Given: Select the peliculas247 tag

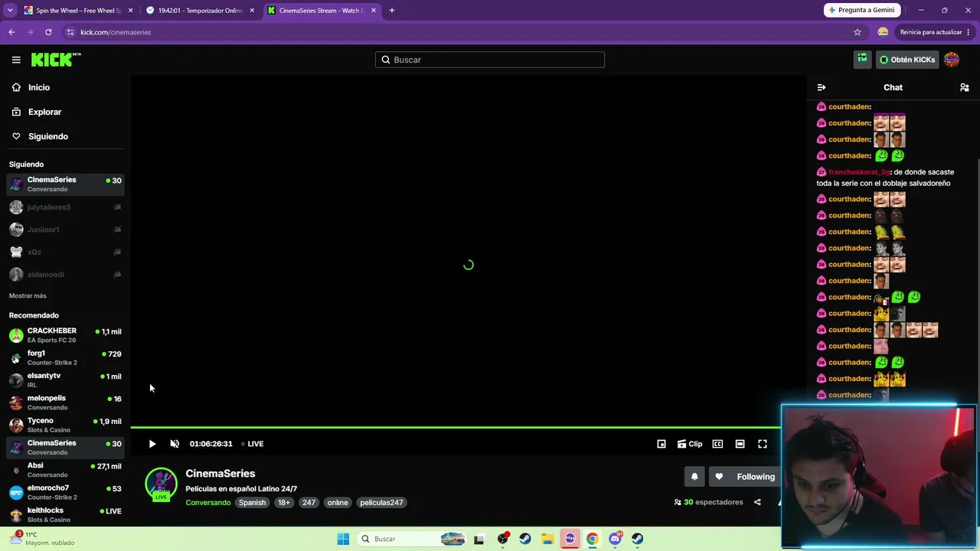Looking at the screenshot, I should coord(381,503).
